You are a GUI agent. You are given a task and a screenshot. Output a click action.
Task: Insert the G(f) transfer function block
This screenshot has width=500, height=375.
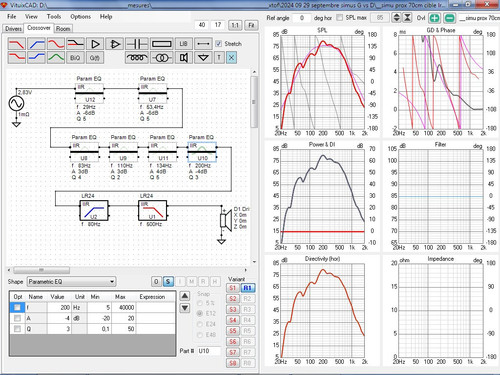pos(95,58)
